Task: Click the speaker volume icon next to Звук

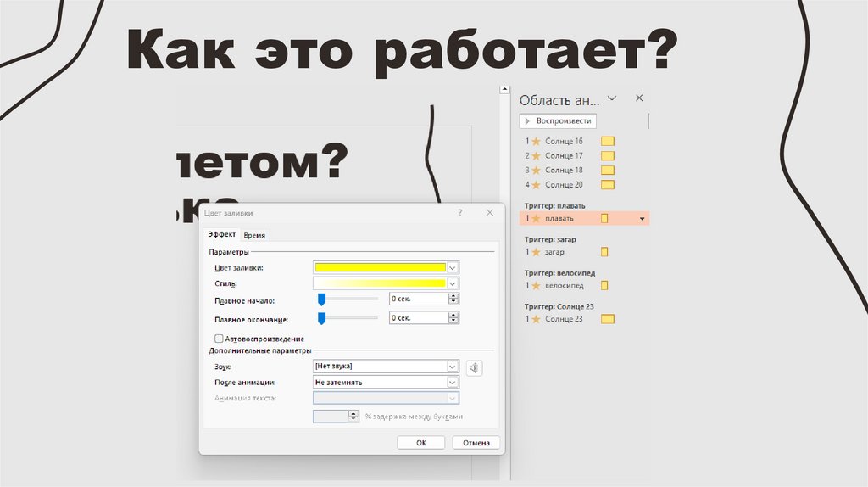Action: (475, 368)
